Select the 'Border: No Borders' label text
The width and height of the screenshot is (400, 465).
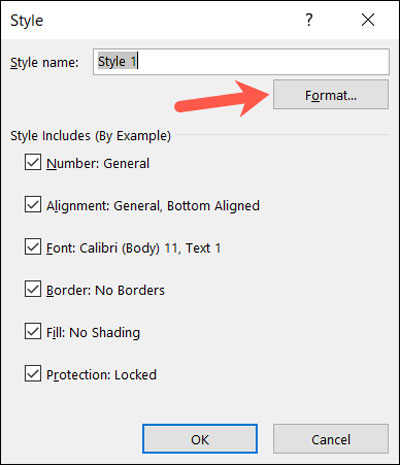coord(105,290)
